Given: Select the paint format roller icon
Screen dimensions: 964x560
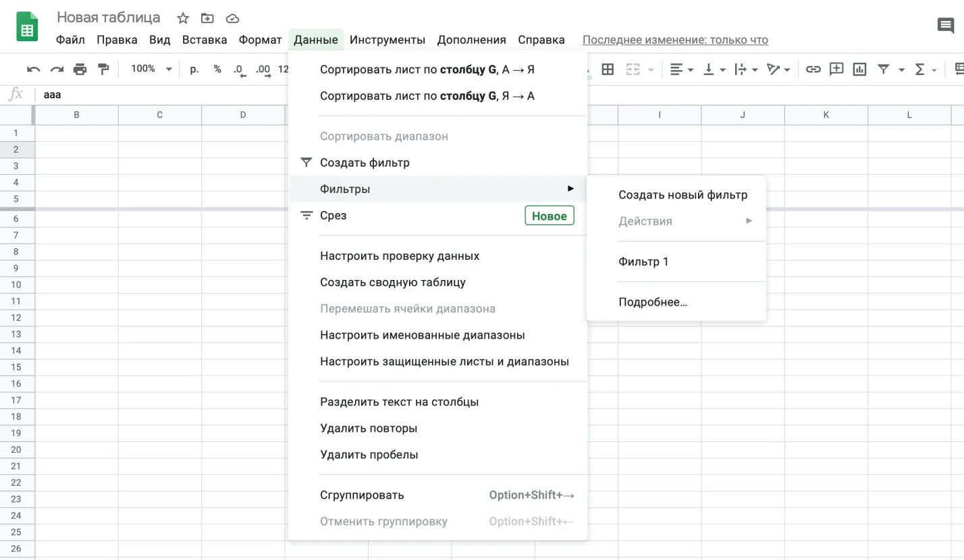Looking at the screenshot, I should click(103, 69).
